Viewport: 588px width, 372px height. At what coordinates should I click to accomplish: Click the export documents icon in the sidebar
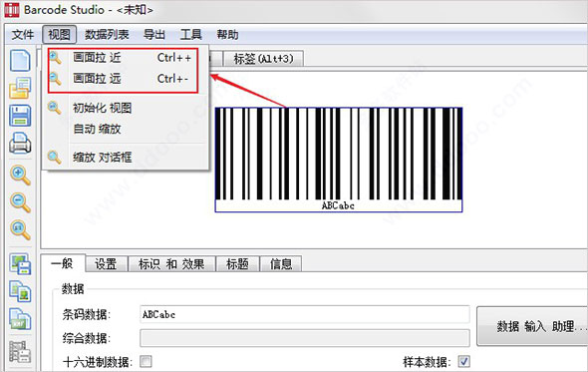coord(20,319)
